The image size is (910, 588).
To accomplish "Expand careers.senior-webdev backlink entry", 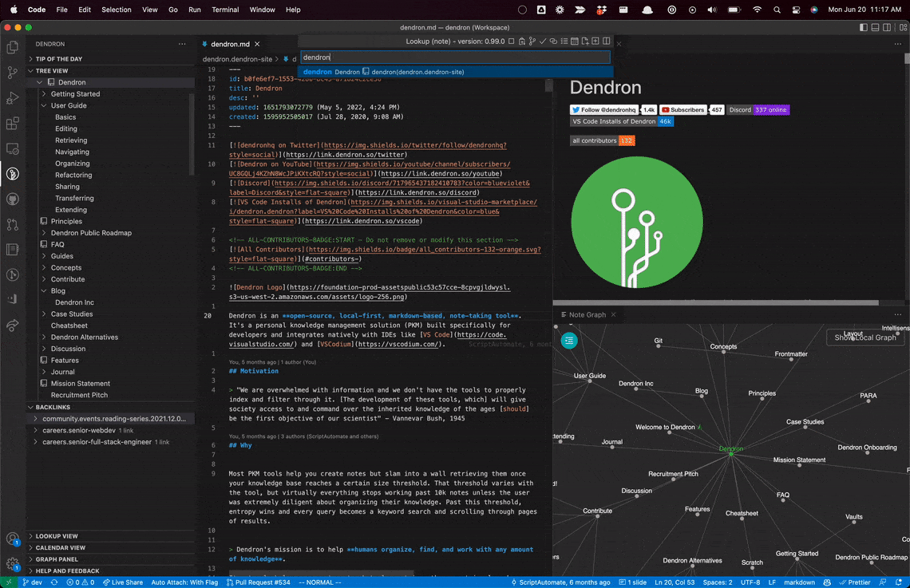I will [x=36, y=430].
